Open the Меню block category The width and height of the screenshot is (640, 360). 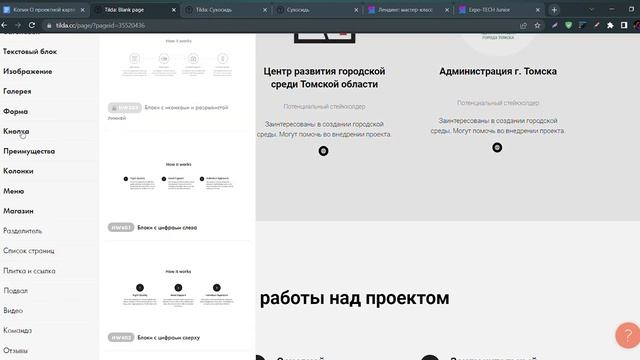[13, 191]
